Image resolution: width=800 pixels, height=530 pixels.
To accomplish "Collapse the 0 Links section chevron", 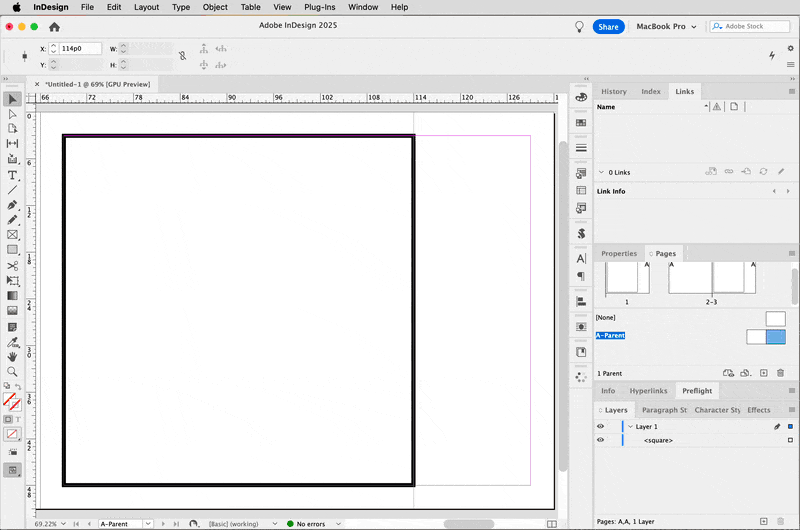I will pos(601,172).
